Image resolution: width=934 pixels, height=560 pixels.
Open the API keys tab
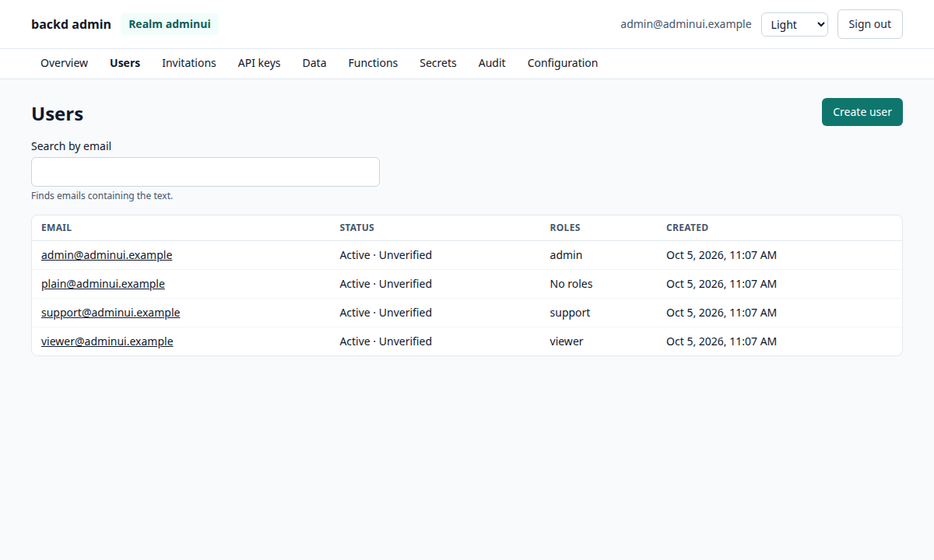pos(259,63)
